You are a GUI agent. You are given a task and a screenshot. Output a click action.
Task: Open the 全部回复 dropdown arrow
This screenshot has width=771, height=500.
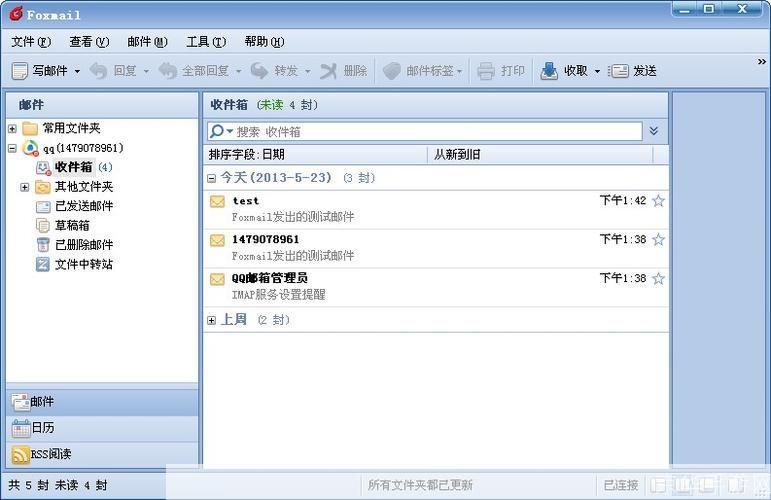(238, 71)
